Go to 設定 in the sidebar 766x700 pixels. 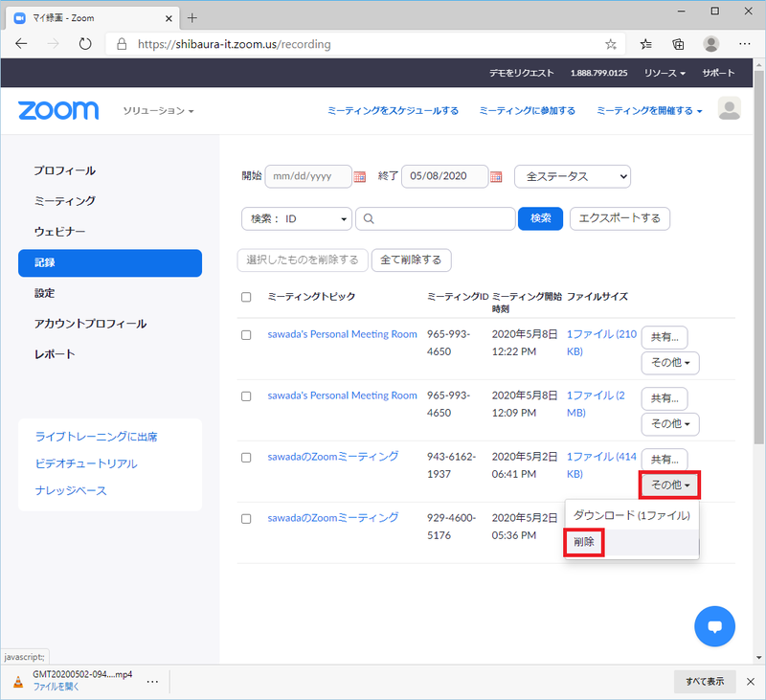tap(44, 293)
